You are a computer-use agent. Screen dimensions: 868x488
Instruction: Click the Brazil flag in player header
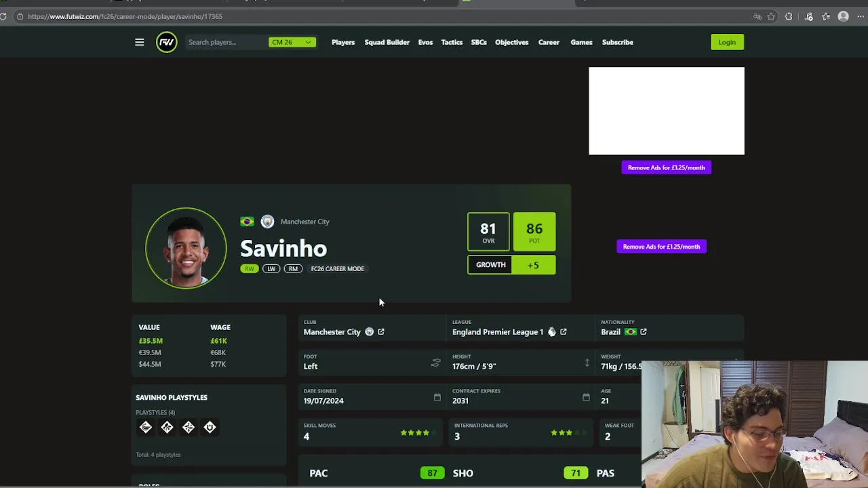(247, 222)
